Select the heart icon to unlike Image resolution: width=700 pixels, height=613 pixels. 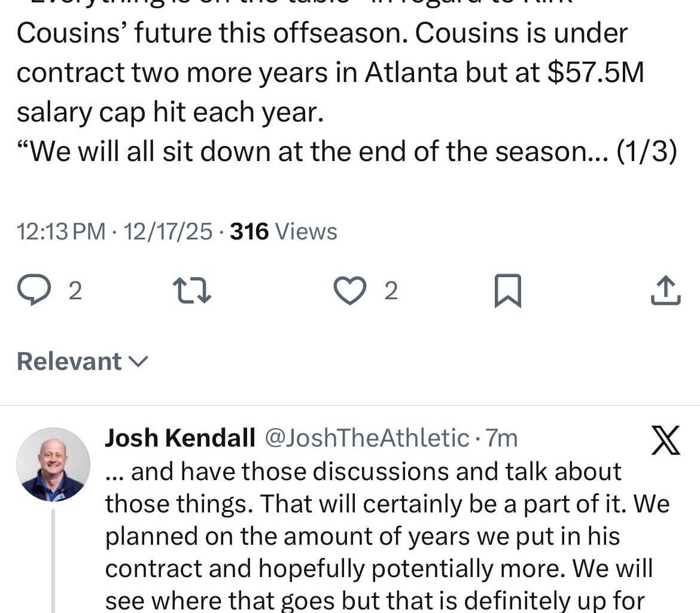pyautogui.click(x=350, y=290)
